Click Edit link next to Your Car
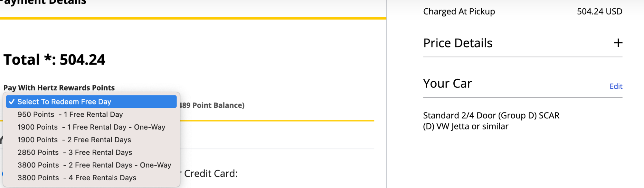Image resolution: width=644 pixels, height=188 pixels. 616,86
